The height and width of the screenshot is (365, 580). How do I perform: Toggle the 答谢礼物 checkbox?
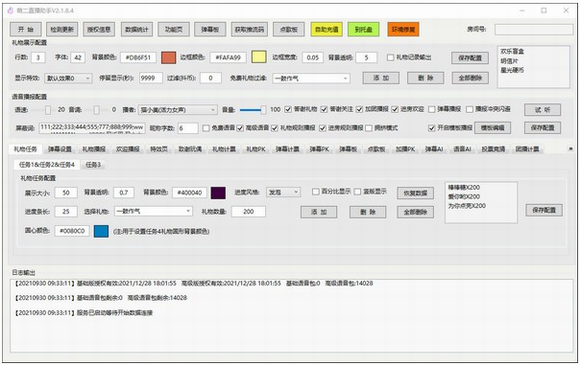click(288, 109)
